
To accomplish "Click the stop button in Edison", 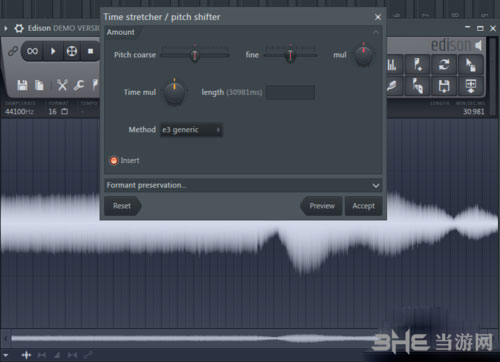I will click(90, 51).
